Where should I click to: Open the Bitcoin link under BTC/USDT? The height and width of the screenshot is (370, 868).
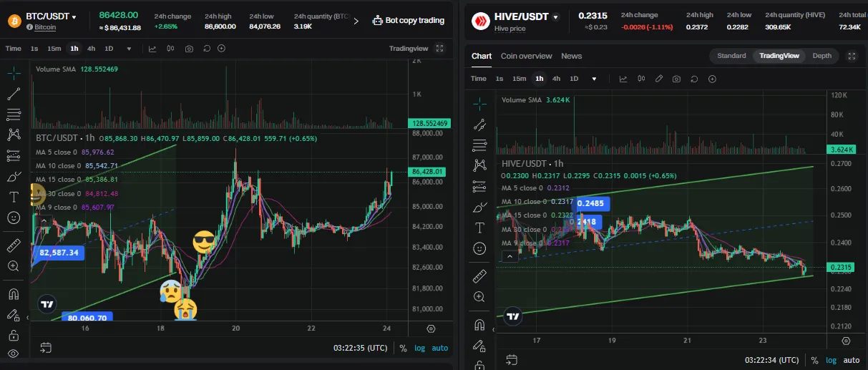click(x=46, y=26)
